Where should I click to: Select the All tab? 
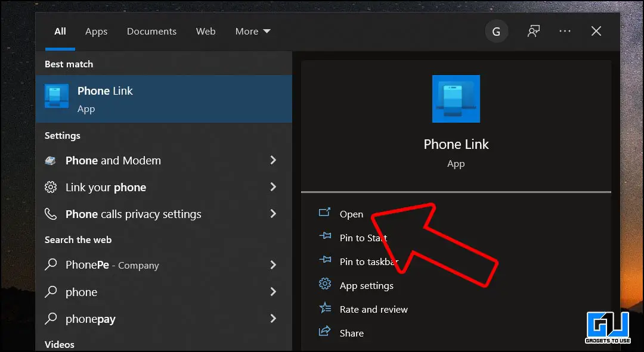(x=60, y=31)
